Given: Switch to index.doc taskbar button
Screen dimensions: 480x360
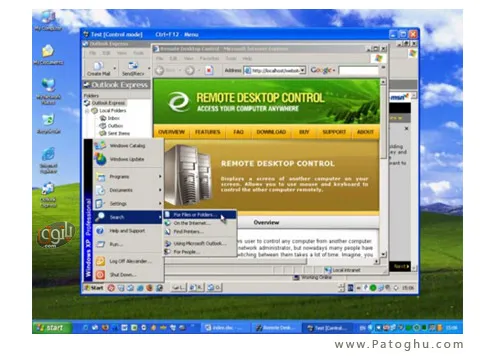Looking at the screenshot, I should [x=225, y=328].
